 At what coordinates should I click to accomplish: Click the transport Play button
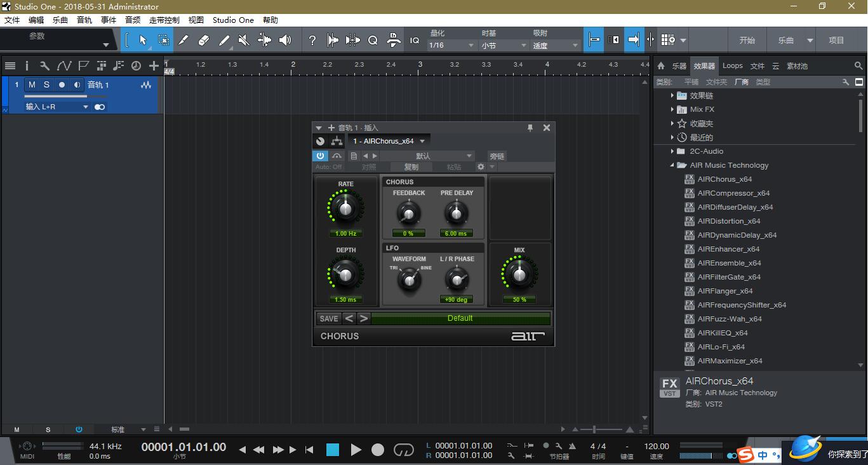[x=356, y=450]
